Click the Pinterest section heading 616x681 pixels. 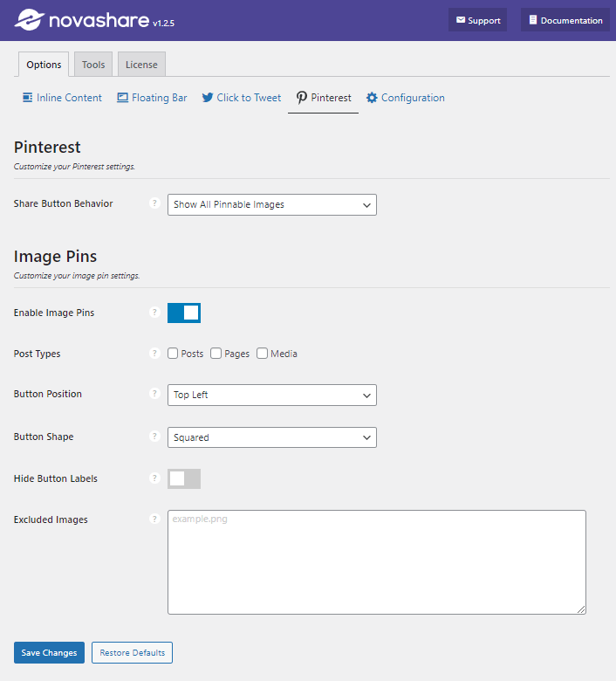tap(47, 148)
